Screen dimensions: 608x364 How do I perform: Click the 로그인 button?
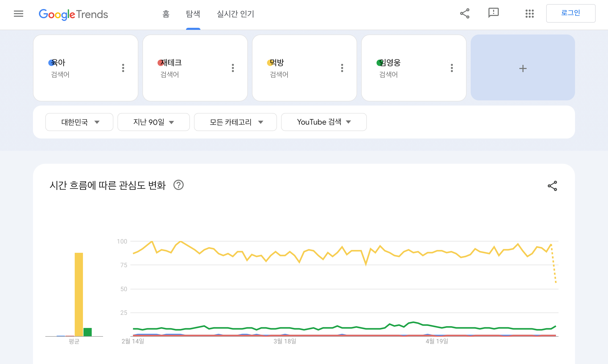click(x=571, y=13)
